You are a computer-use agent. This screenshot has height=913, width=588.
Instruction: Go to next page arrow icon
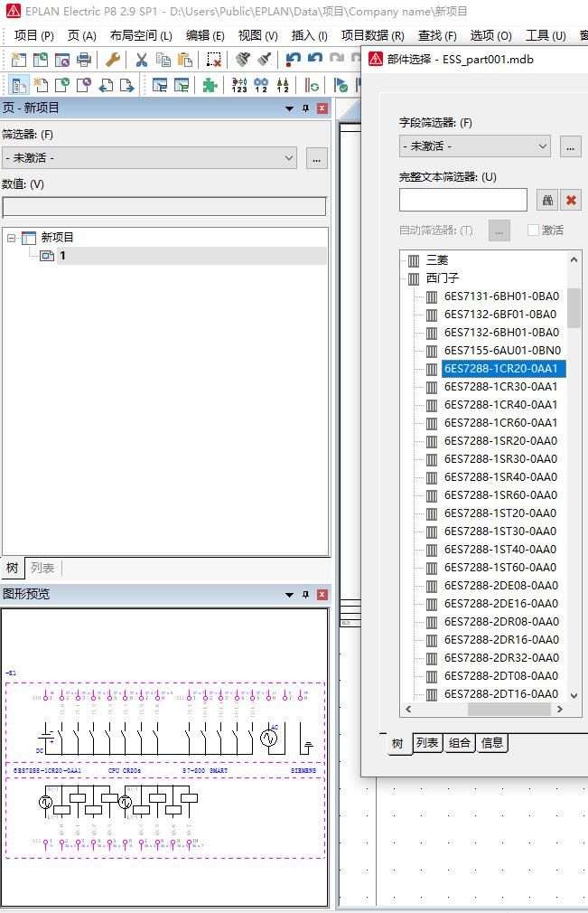point(127,86)
